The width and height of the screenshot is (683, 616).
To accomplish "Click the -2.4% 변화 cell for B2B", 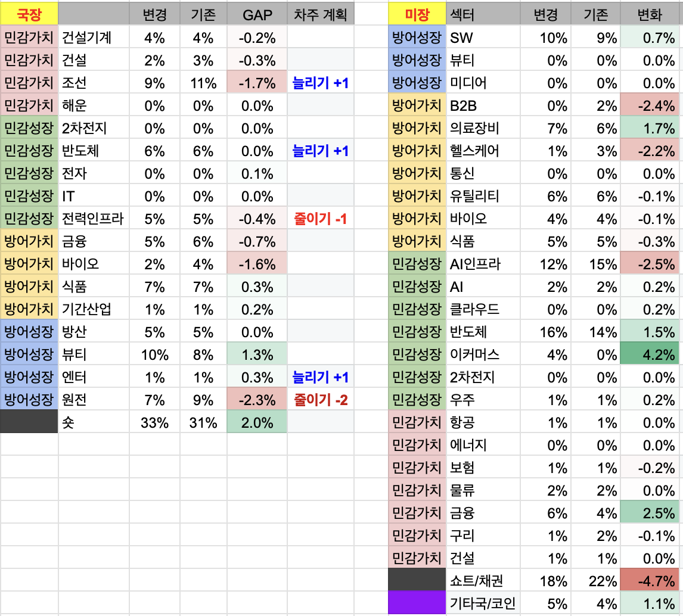I will click(x=650, y=105).
